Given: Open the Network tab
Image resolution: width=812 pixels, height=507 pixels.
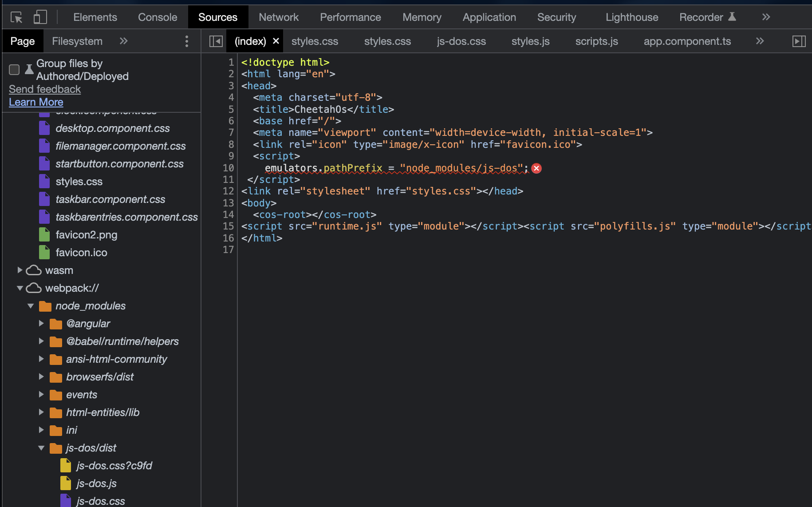Looking at the screenshot, I should pos(279,17).
